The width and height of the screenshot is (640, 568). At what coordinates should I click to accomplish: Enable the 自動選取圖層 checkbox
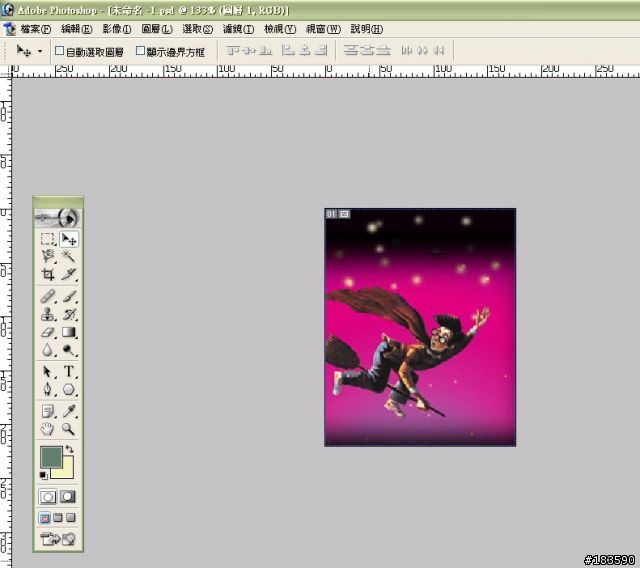[x=60, y=50]
